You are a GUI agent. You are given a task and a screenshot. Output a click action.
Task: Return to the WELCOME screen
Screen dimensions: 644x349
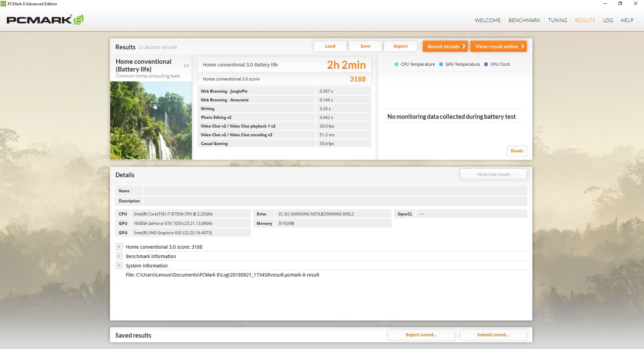[487, 20]
